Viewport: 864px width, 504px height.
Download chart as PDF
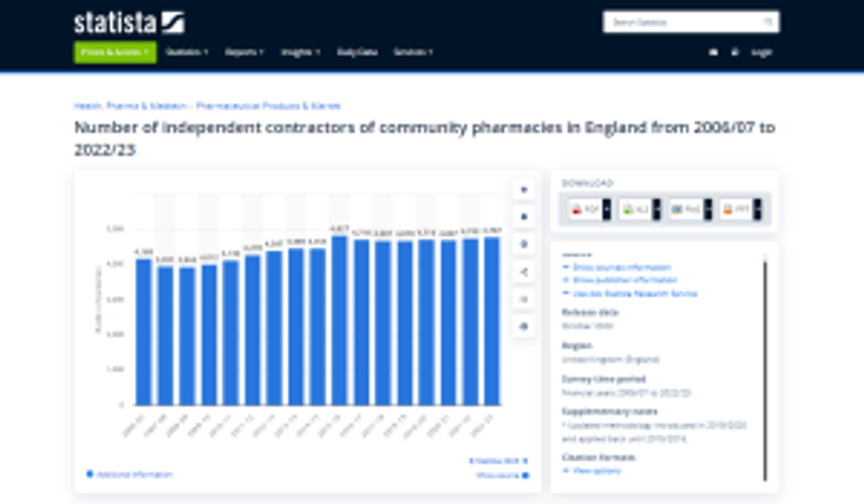(x=589, y=210)
